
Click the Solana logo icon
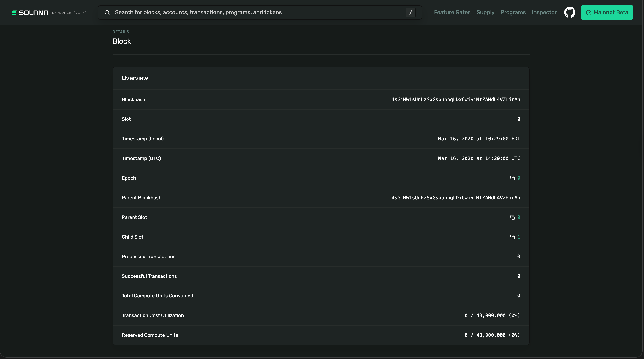click(x=15, y=13)
